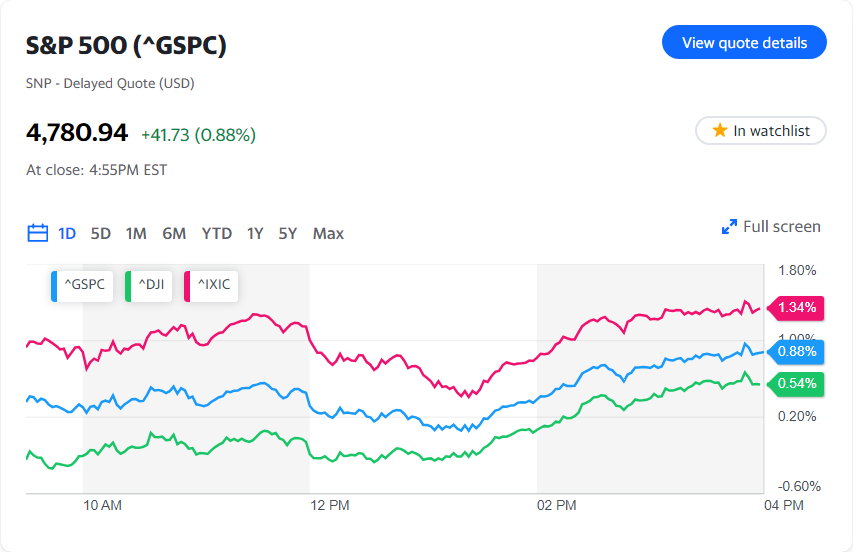Show the Max time range
This screenshot has width=853, height=552.
[328, 234]
